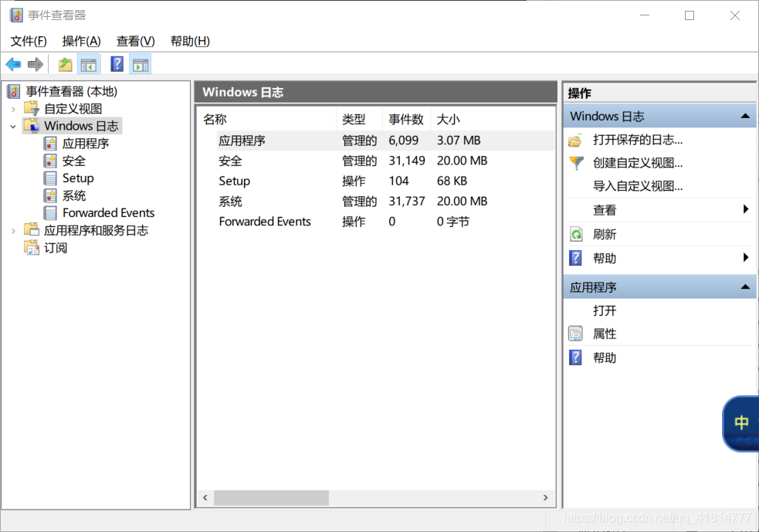The width and height of the screenshot is (759, 532).
Task: Open the 查看 submenu arrow
Action: pyautogui.click(x=746, y=209)
